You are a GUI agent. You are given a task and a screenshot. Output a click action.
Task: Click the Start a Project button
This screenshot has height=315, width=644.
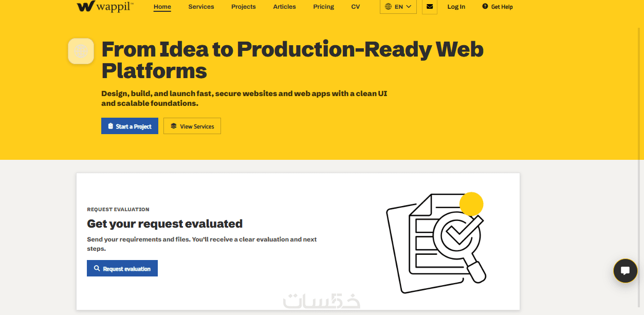pos(130,126)
